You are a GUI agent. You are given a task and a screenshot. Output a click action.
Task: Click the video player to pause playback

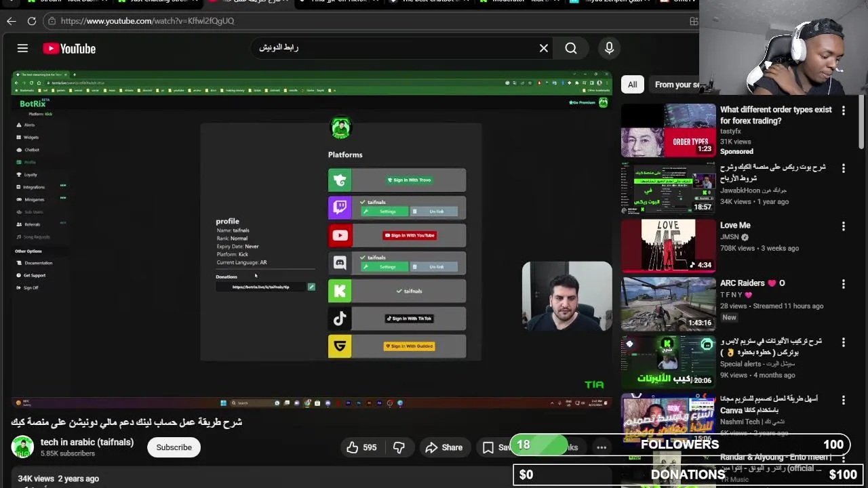tap(311, 240)
